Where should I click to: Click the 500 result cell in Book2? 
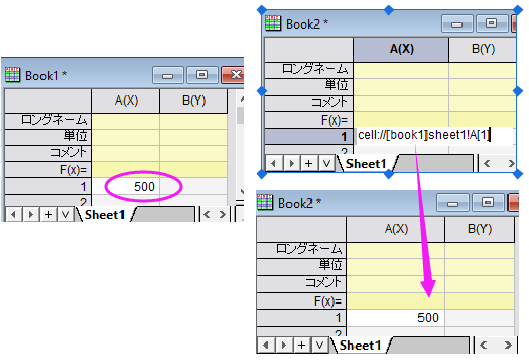click(x=395, y=317)
